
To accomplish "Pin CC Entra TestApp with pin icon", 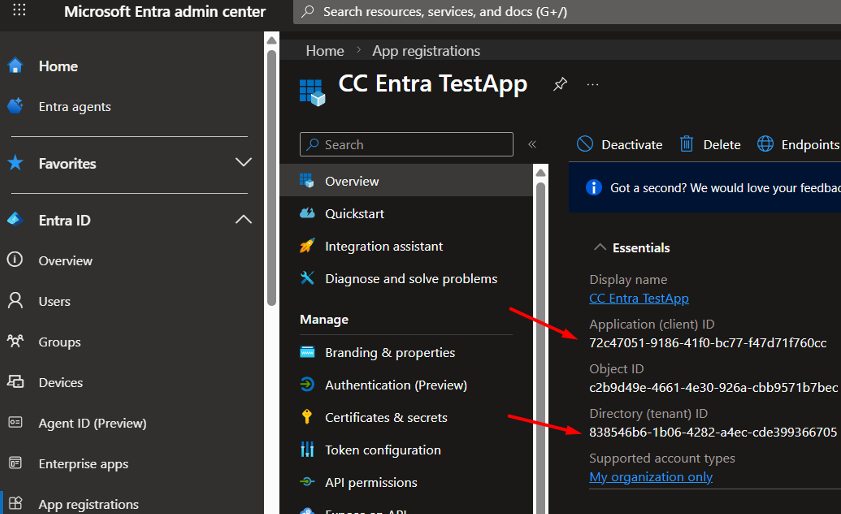I will (x=560, y=85).
